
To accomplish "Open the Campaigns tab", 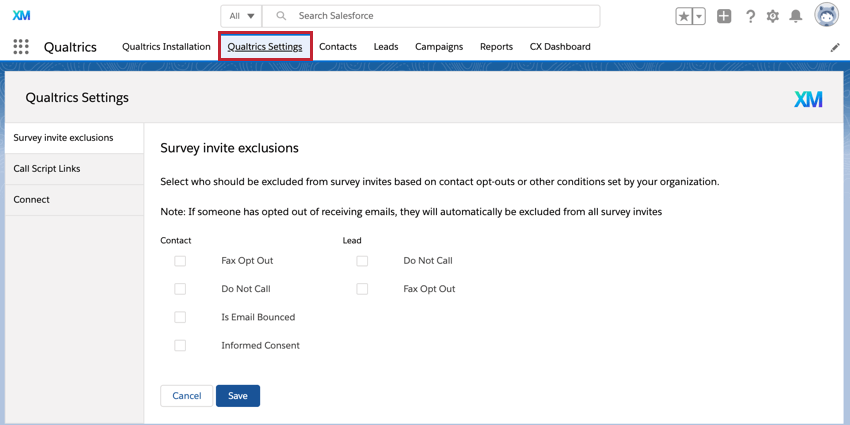I will tap(439, 47).
